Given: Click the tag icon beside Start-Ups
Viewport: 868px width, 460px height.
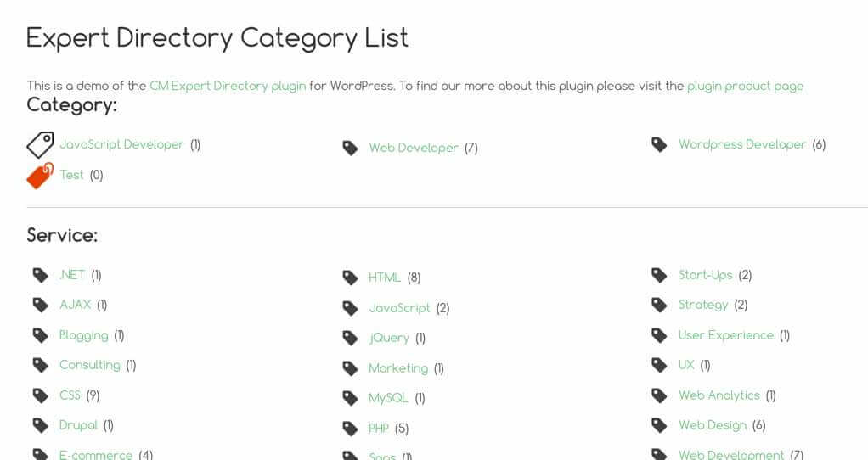Looking at the screenshot, I should 659,275.
